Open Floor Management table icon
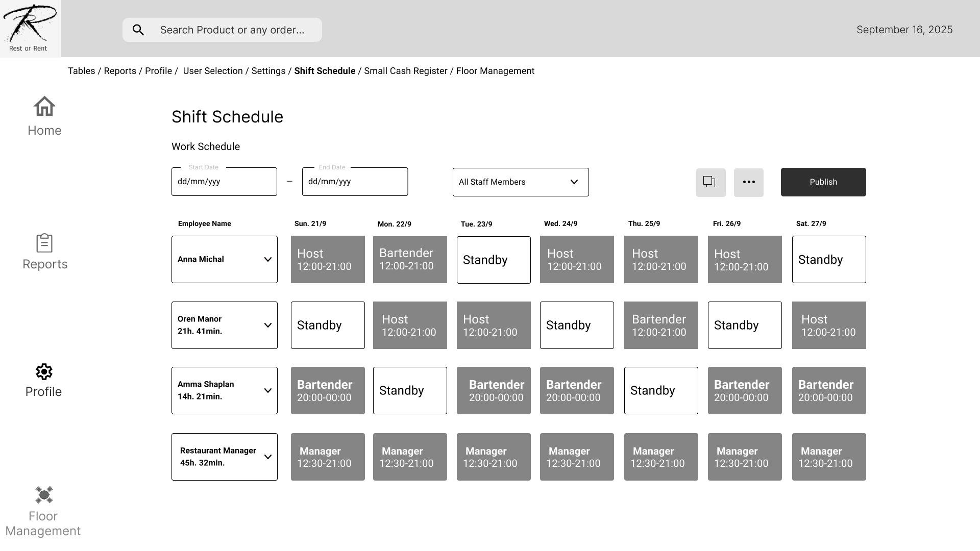Screen dimensions: 980x551 44,495
